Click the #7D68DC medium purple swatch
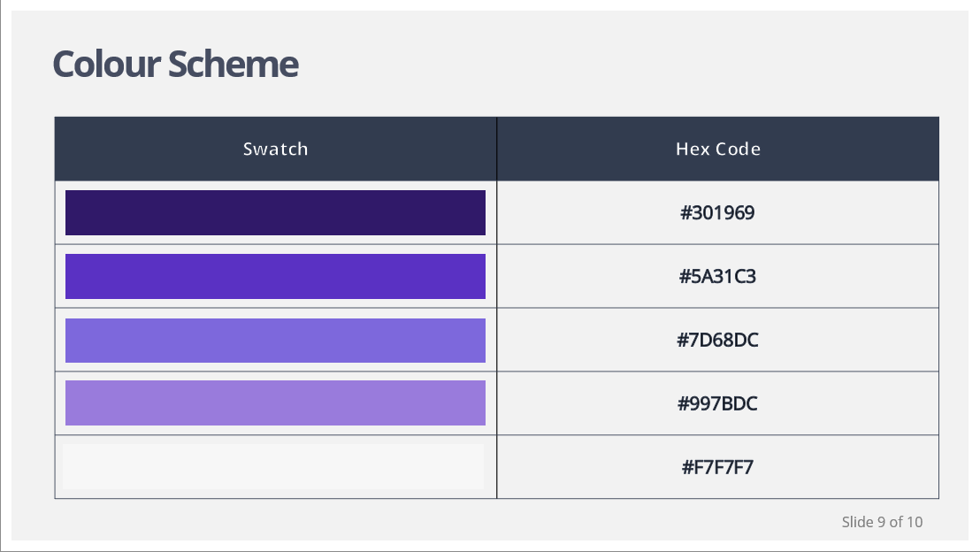Image resolution: width=980 pixels, height=552 pixels. (274, 340)
